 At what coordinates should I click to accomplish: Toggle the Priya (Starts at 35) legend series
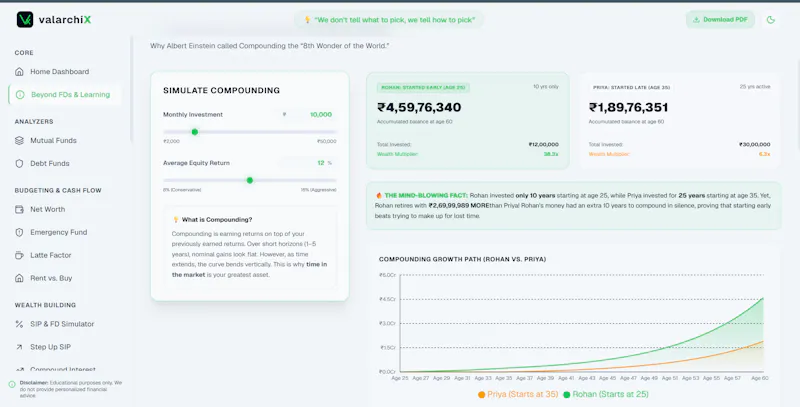tap(518, 394)
